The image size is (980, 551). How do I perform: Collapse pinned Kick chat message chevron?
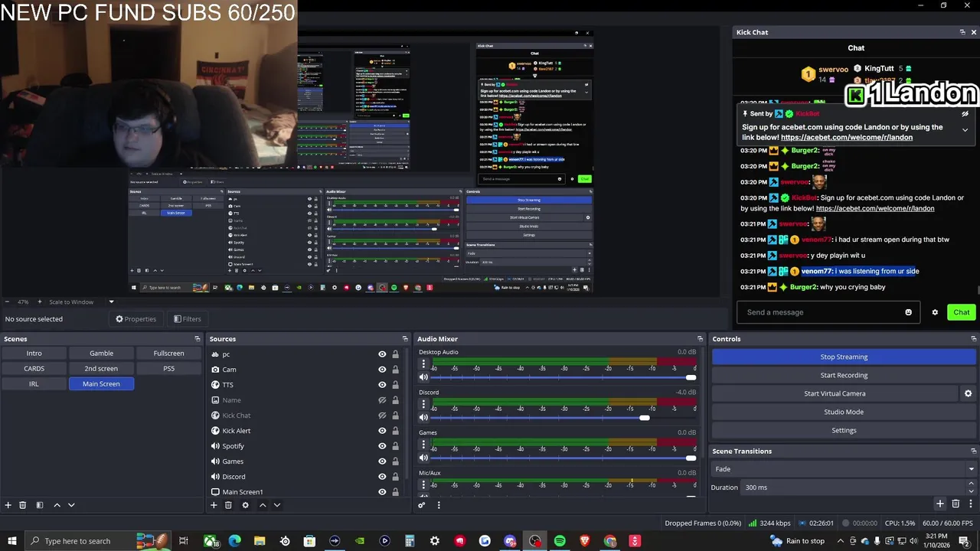pos(965,130)
